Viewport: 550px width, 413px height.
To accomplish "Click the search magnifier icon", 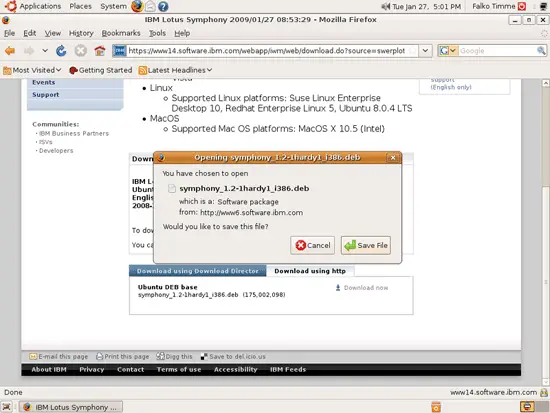I will point(541,51).
